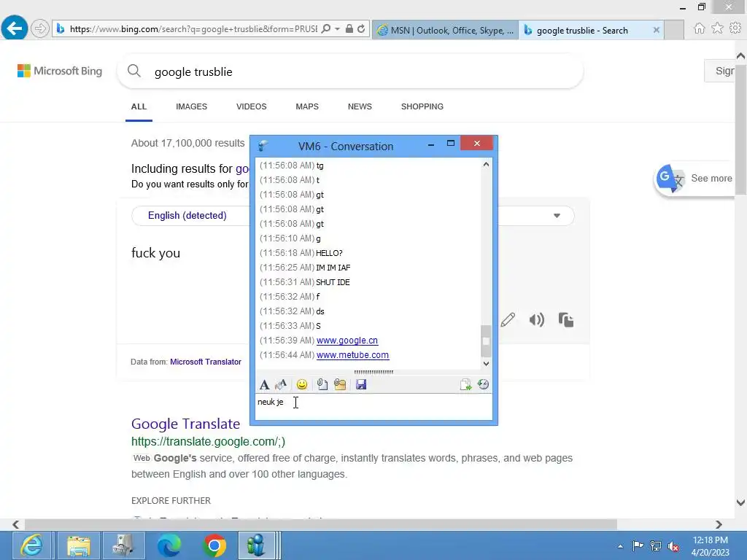This screenshot has width=747, height=560.
Task: Save the conversation with floppy disk icon
Action: coord(361,385)
